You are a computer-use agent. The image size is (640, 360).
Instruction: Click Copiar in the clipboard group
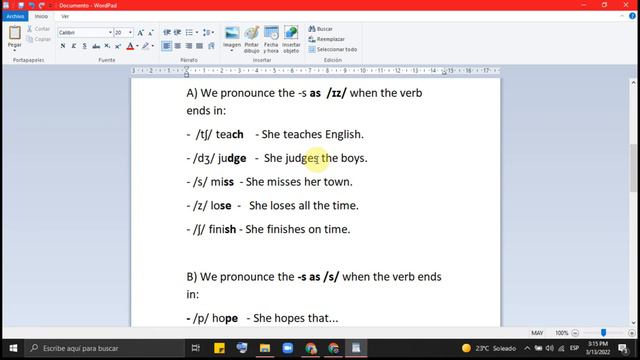tap(39, 39)
